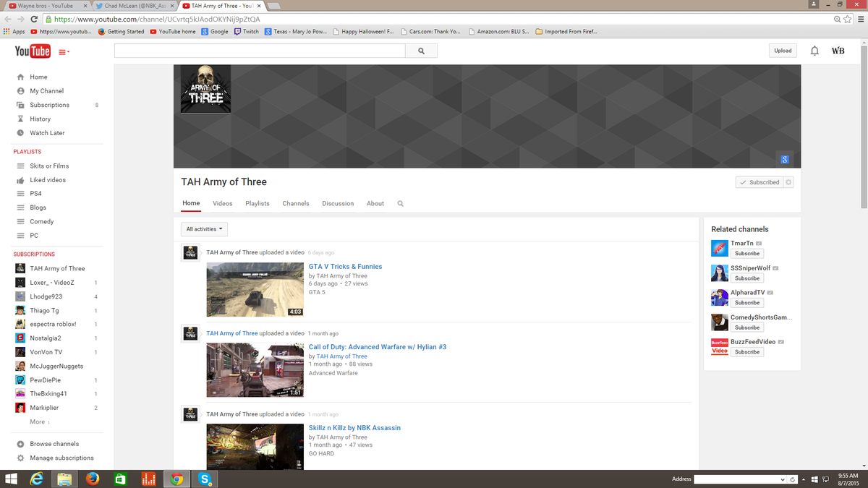The height and width of the screenshot is (488, 868).
Task: Click the Army of Three channel banner logo
Action: (x=205, y=90)
